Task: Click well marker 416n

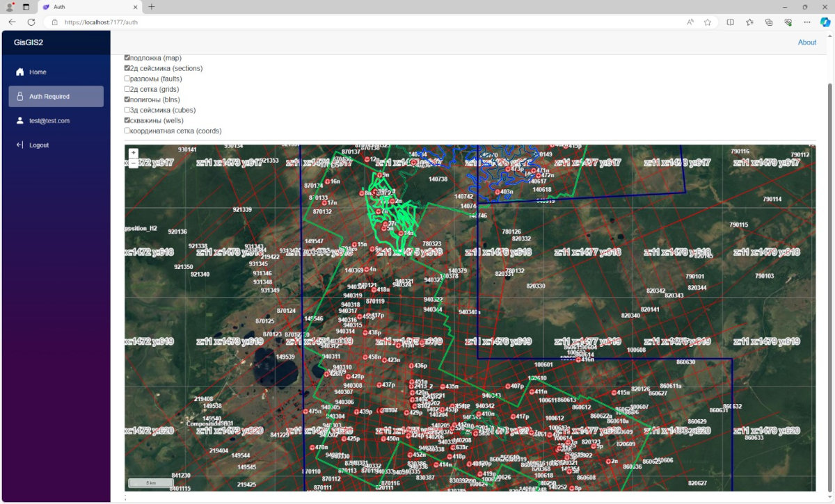Action: [x=578, y=359]
